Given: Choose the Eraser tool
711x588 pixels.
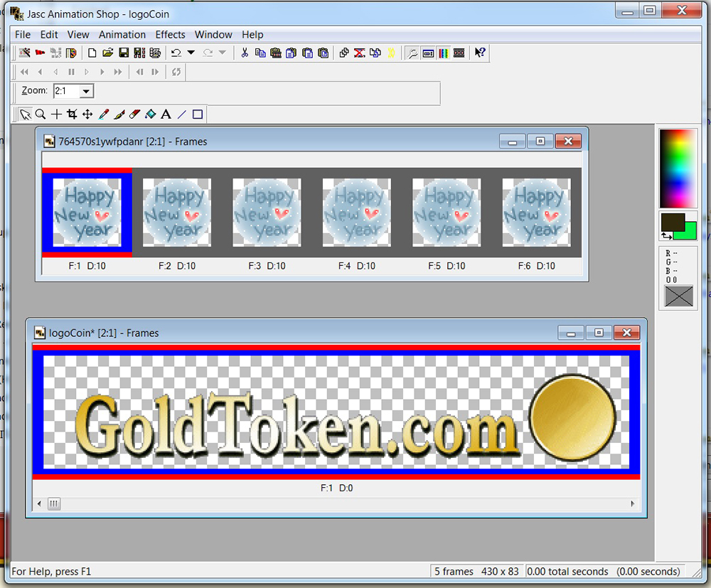Looking at the screenshot, I should click(134, 114).
